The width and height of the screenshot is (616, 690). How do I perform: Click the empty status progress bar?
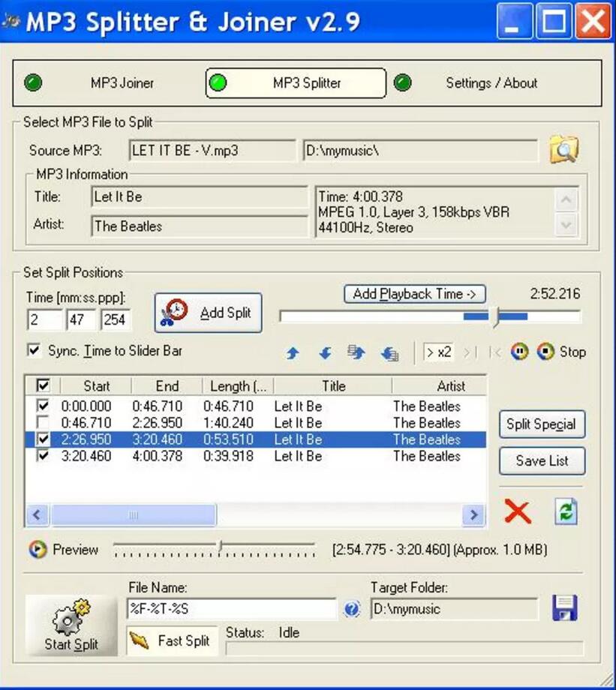tap(404, 649)
